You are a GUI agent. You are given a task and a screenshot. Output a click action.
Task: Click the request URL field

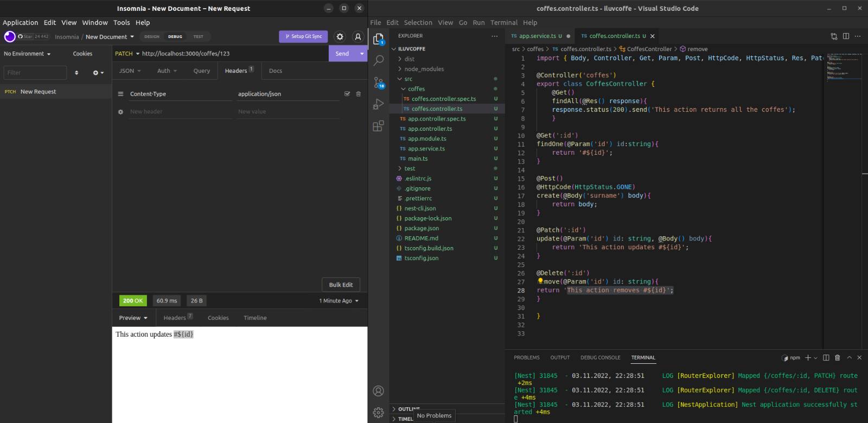point(233,54)
